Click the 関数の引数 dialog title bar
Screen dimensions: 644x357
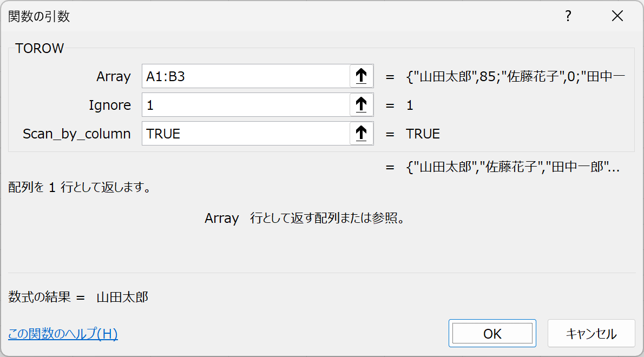(271, 16)
